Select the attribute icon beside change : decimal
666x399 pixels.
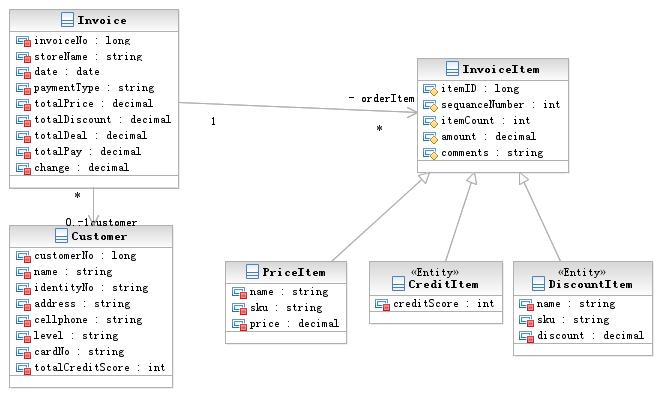(23, 168)
